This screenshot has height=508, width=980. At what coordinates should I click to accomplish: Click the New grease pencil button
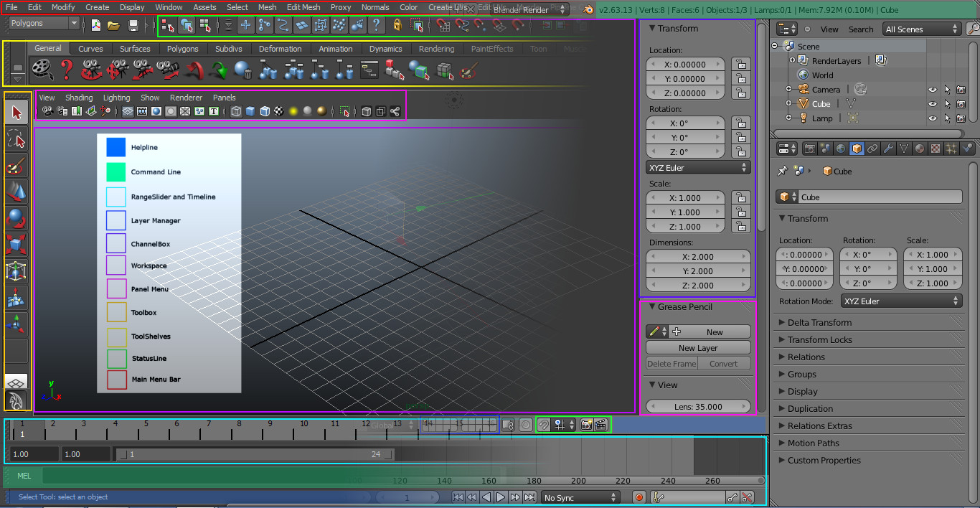[710, 332]
